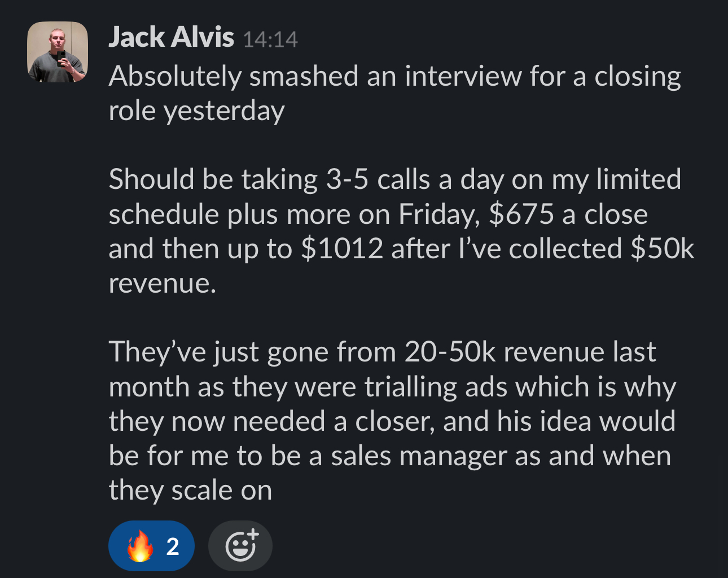Click the 14:14 message timestamp
Image resolution: width=728 pixels, height=578 pixels.
[270, 39]
